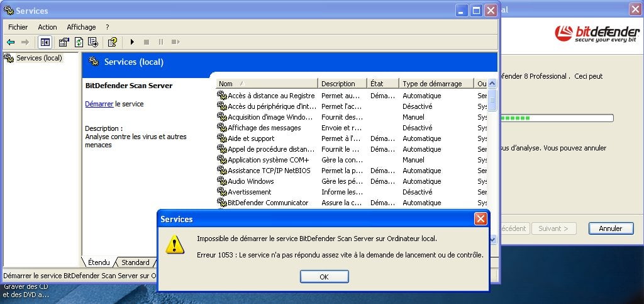Click the Démarrer le service link
The image size is (644, 304).
pos(99,104)
